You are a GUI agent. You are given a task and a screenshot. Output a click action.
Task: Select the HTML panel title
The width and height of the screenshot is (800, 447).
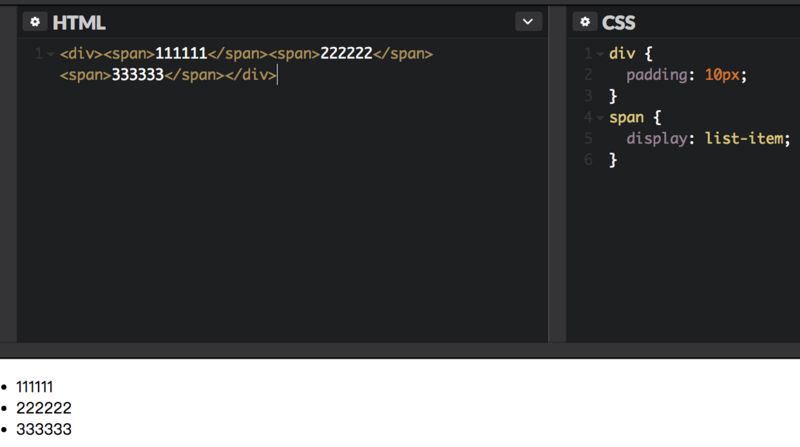pos(79,22)
